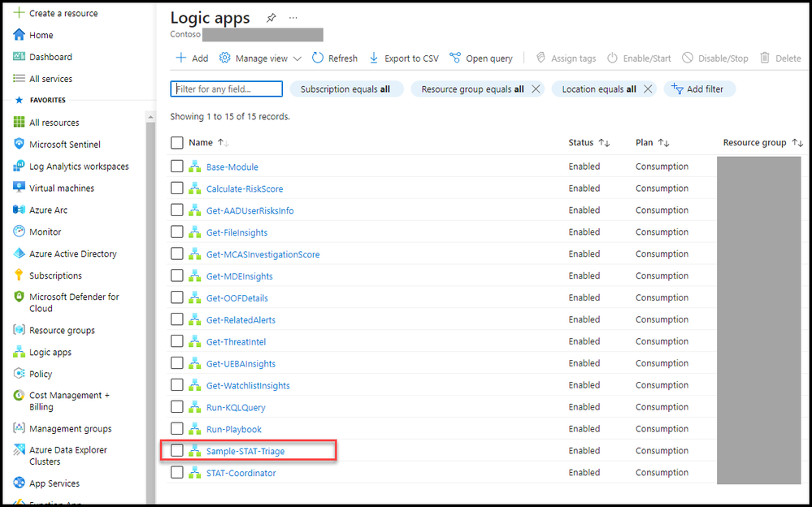Click the Log Analytics workspaces icon
This screenshot has height=507, width=812.
tap(20, 167)
